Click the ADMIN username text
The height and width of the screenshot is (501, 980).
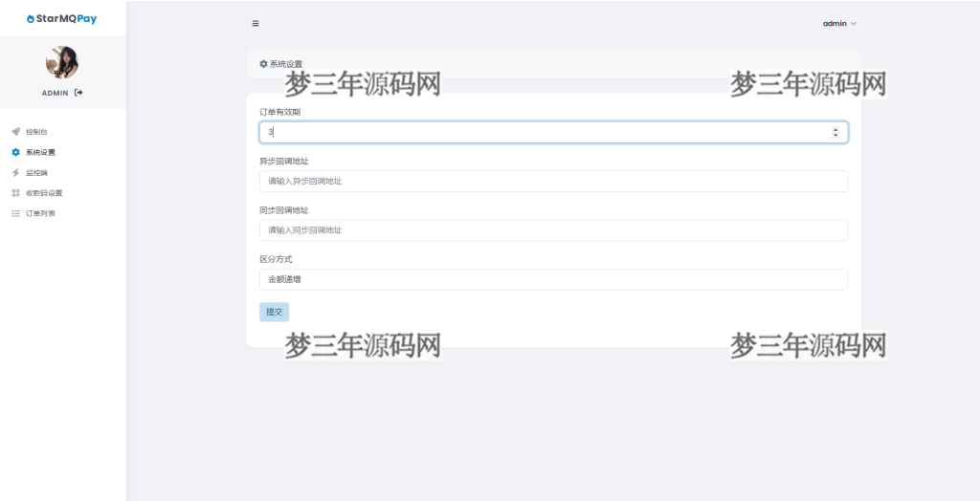click(55, 93)
